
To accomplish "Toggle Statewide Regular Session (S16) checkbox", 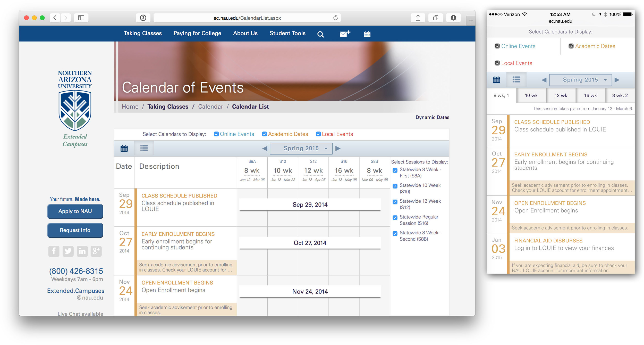I will [x=395, y=218].
